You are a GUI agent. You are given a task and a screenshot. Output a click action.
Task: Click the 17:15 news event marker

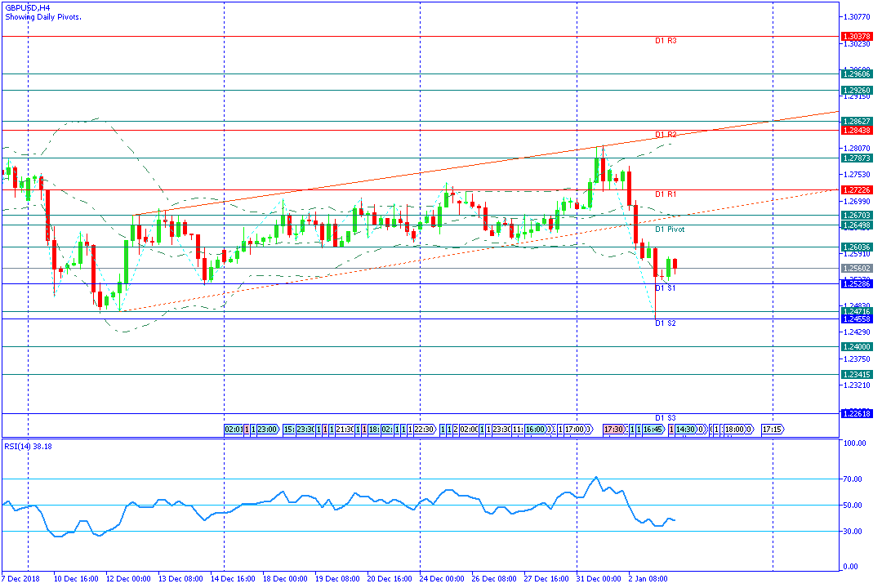click(x=773, y=430)
